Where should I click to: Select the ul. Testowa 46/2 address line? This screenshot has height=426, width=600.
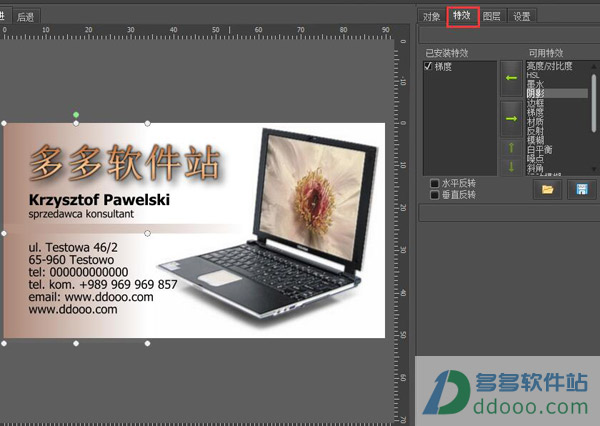click(73, 247)
